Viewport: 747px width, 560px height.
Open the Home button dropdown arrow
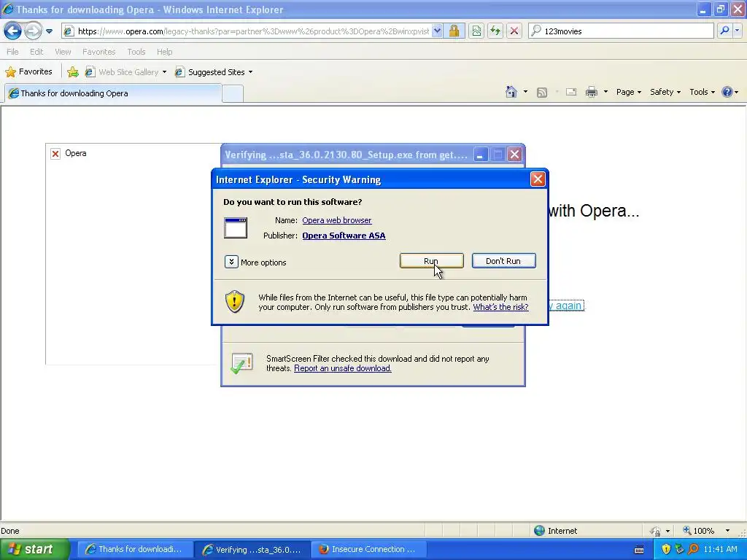525,92
